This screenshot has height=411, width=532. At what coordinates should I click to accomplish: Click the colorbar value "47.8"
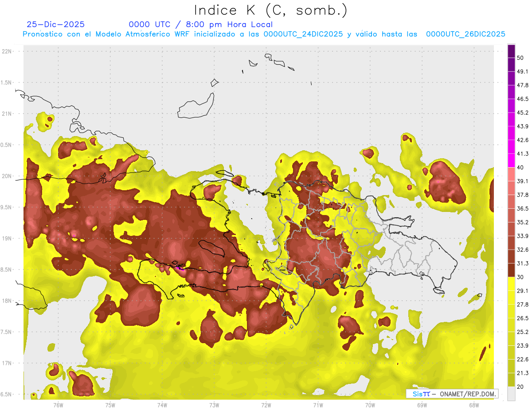point(523,85)
